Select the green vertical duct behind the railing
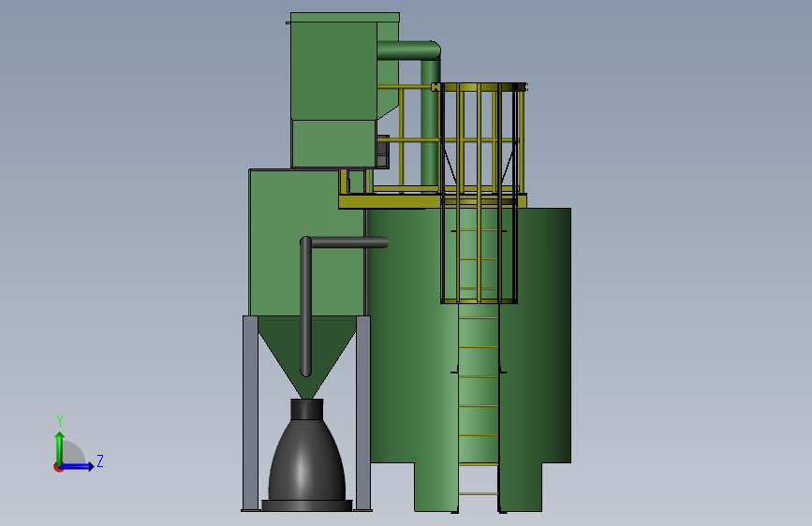Screen dimensions: 812x526 click(x=430, y=129)
